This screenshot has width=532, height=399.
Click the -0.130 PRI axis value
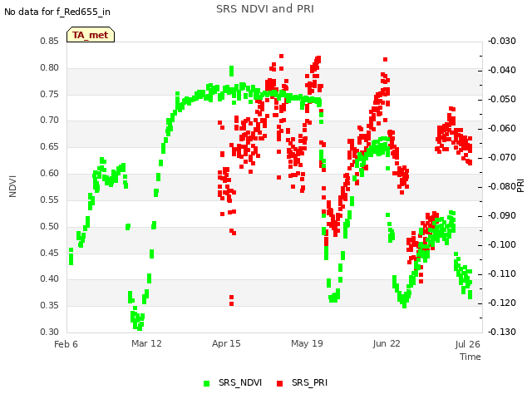(502, 332)
